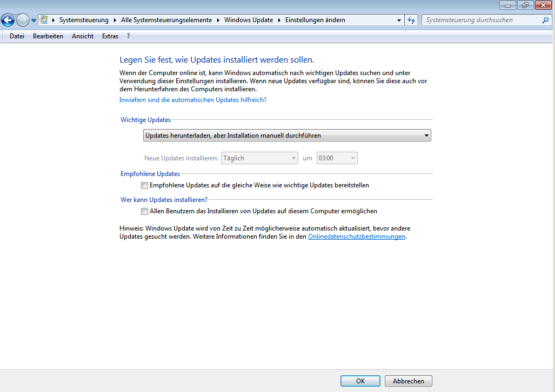Open the Datei menu
The image size is (555, 392).
(x=17, y=36)
